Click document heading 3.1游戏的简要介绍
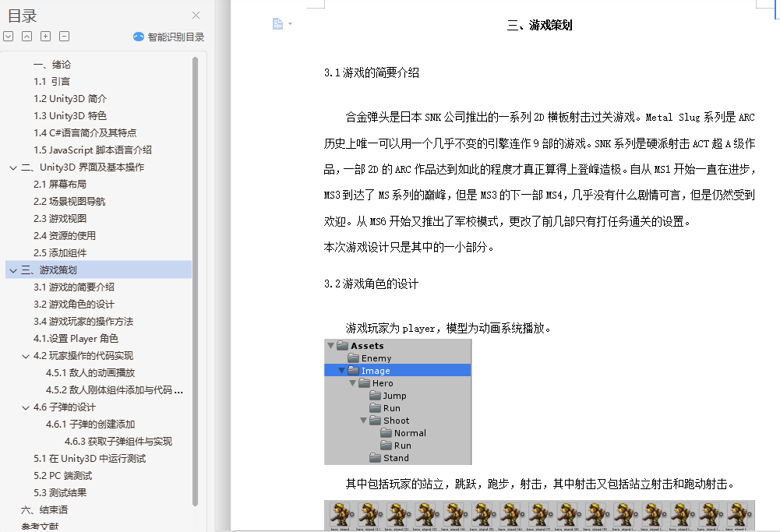 (x=372, y=73)
